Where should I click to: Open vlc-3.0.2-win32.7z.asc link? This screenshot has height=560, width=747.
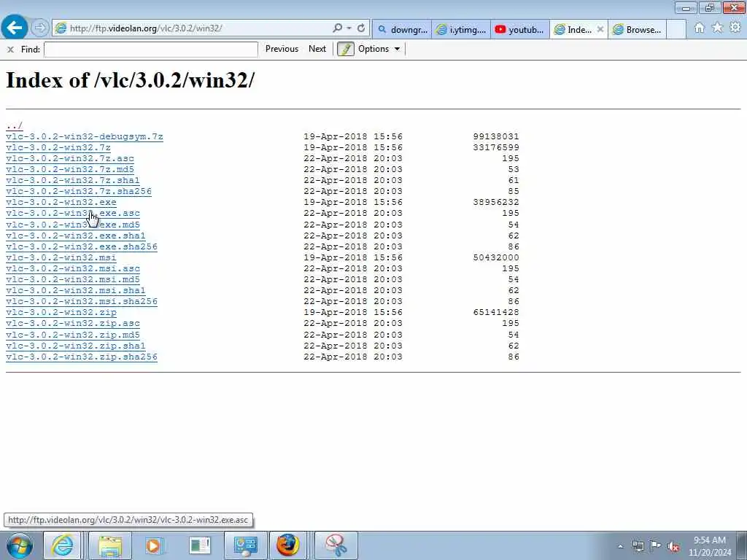click(x=70, y=158)
